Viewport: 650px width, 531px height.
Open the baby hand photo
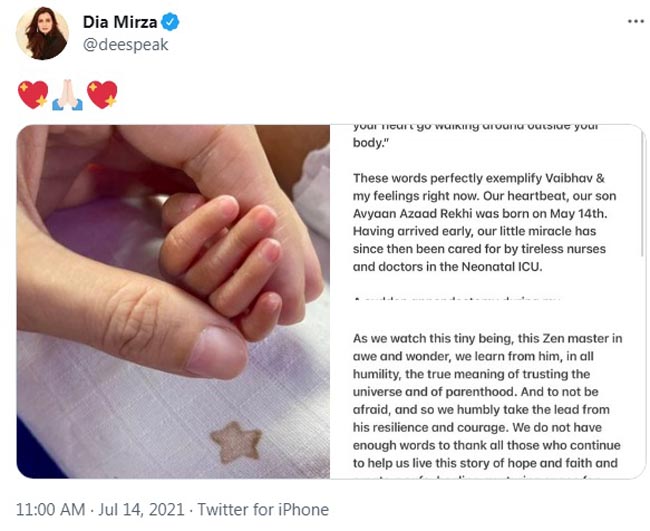click(x=173, y=300)
